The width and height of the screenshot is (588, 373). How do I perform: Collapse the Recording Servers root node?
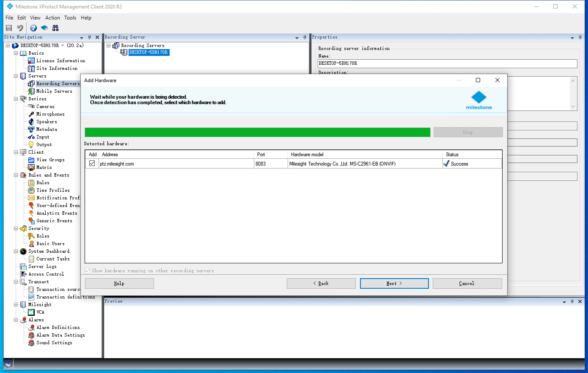click(108, 46)
